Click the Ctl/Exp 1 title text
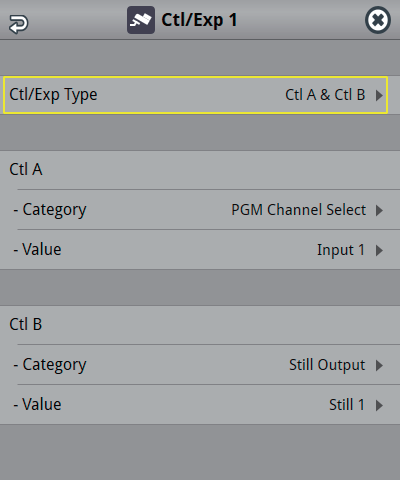Image resolution: width=400 pixels, height=480 pixels. [x=199, y=20]
